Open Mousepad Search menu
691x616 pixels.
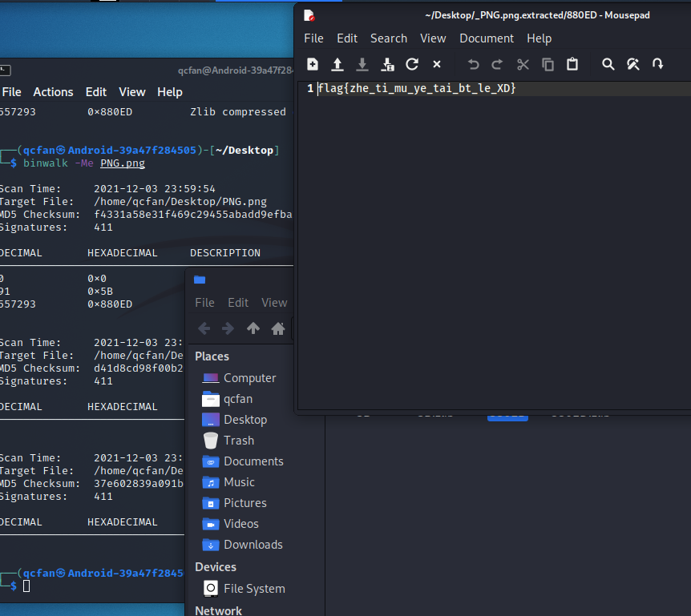389,38
